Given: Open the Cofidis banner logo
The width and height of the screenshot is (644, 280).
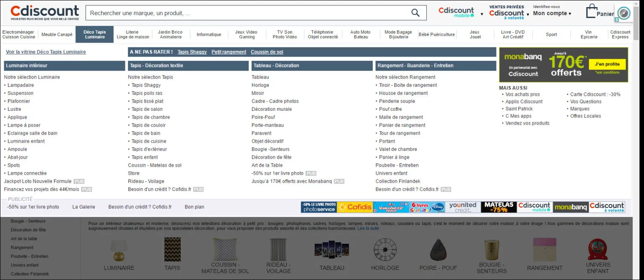Looking at the screenshot, I should tap(355, 207).
